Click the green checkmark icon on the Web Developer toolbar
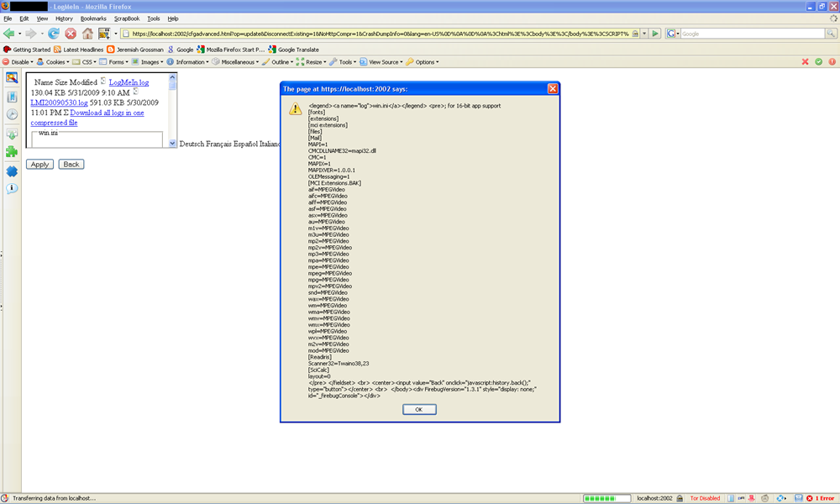The height and width of the screenshot is (504, 840). coord(818,62)
